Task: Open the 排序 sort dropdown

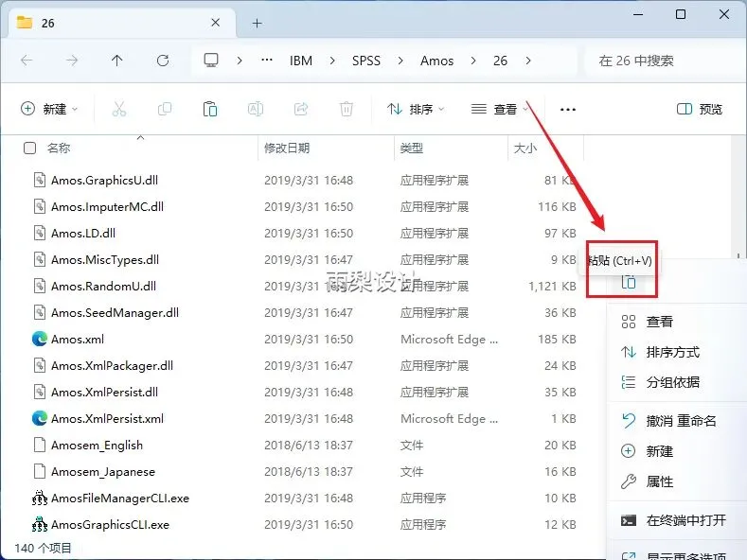Action: click(416, 109)
